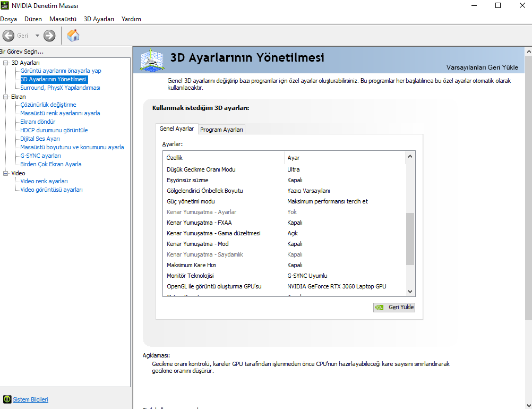Viewport: 532px width, 409px height.
Task: Click the NVIDIA app icon in title bar
Action: click(x=5, y=5)
